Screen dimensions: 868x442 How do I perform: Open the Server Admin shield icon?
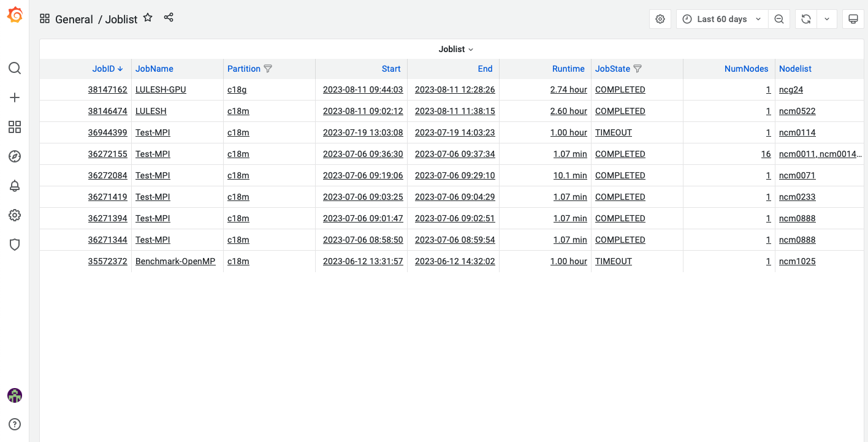pyautogui.click(x=15, y=245)
